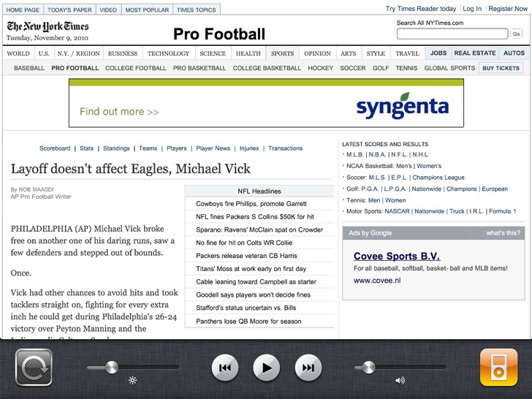Open the iPod app icon
The image size is (532, 399).
pyautogui.click(x=498, y=368)
